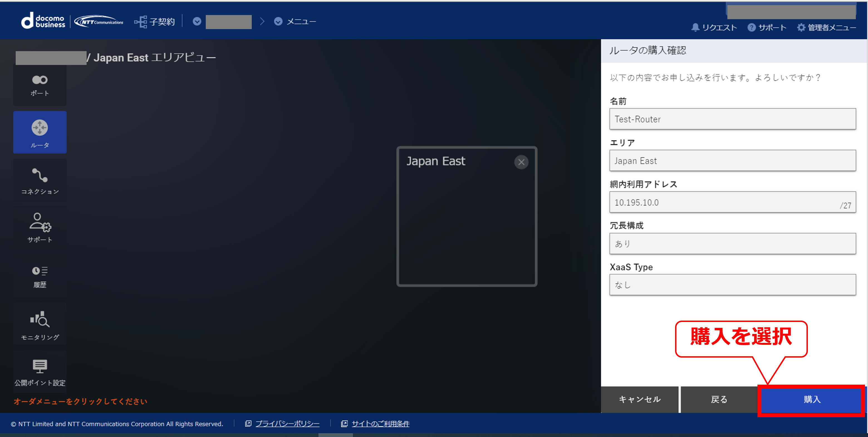This screenshot has width=868, height=437.
Task: Select the ルータ sidebar icon
Action: coord(40,132)
